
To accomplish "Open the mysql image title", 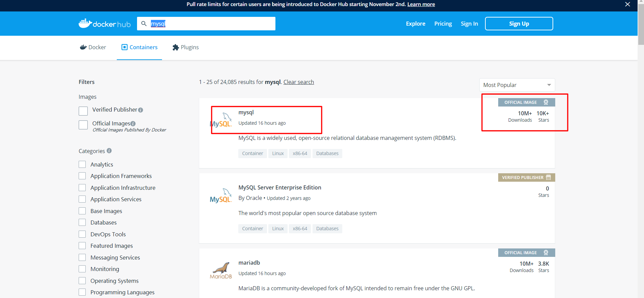I will pos(246,112).
